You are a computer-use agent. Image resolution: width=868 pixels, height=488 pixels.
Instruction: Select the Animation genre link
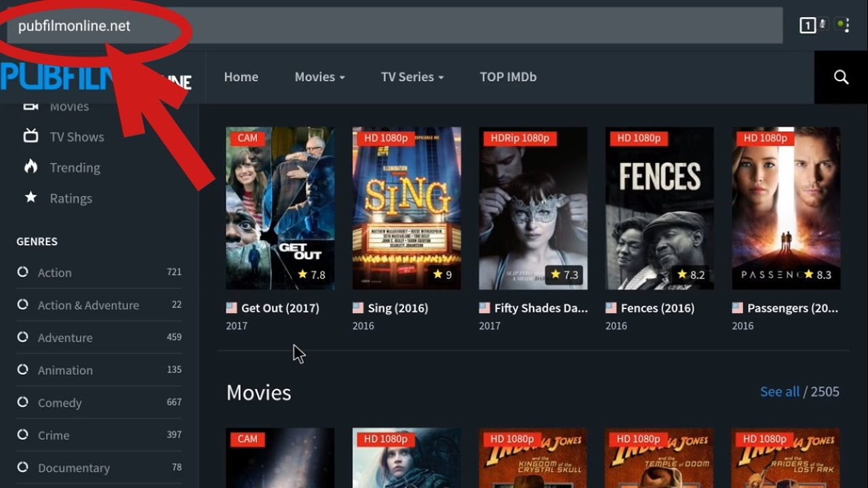(65, 370)
